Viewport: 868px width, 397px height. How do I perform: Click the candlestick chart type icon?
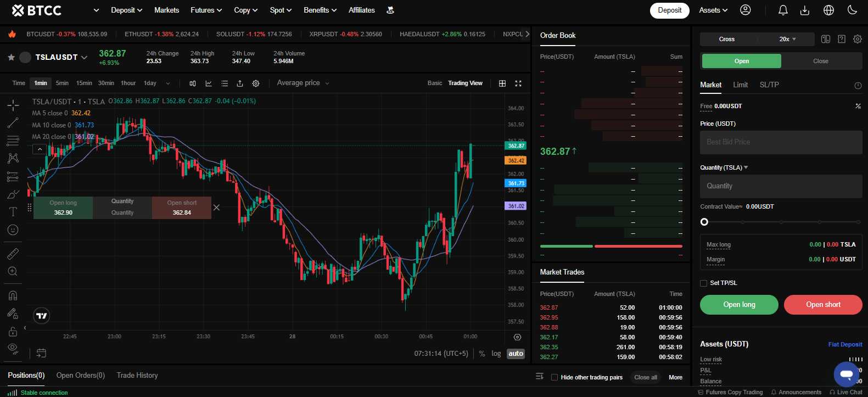(x=193, y=83)
